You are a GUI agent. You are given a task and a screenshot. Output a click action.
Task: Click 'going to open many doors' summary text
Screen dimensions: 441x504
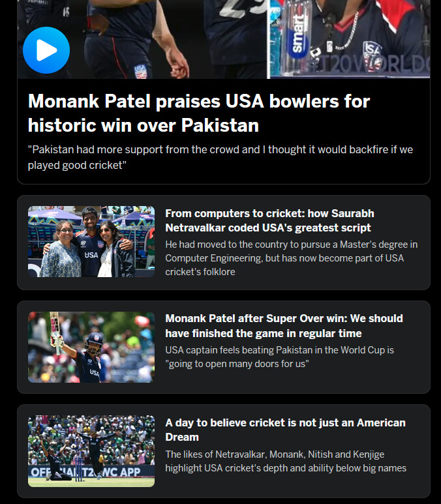[x=279, y=357]
